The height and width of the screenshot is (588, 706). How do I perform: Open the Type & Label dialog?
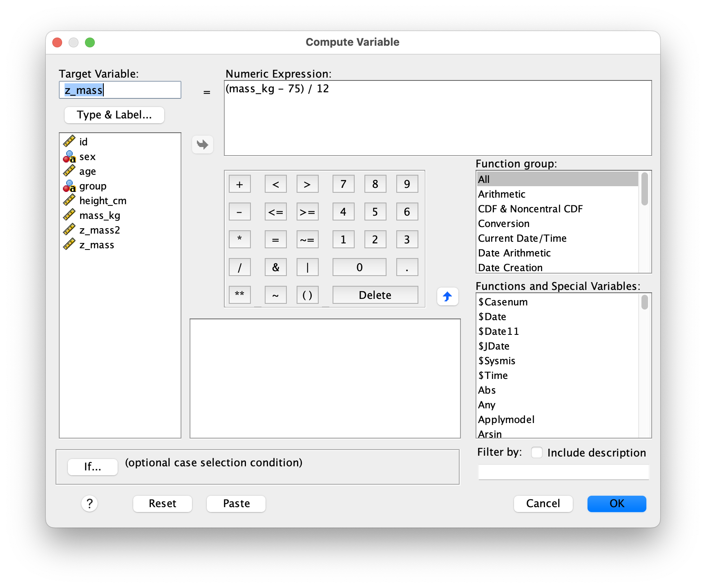point(114,115)
